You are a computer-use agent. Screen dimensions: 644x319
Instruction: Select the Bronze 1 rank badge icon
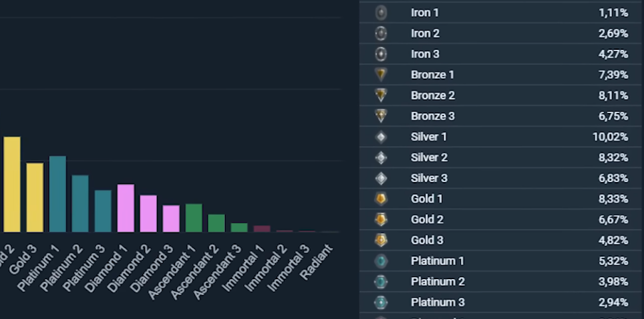coord(381,74)
